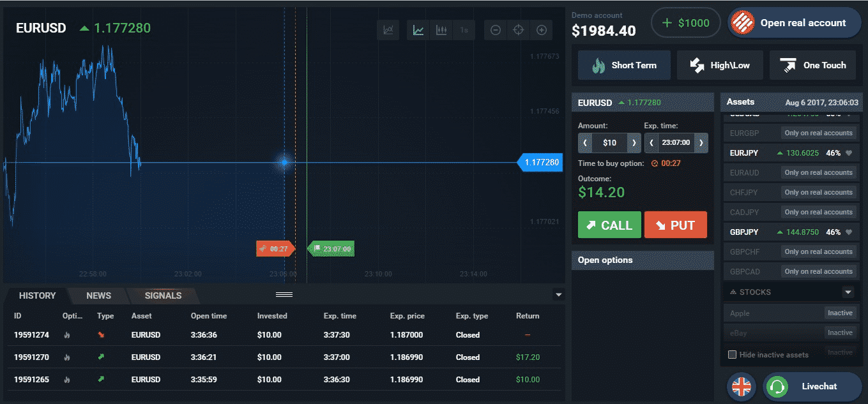Viewport: 868px width, 404px height.
Task: Click the 1.177280 price tag on chart
Action: (x=539, y=163)
